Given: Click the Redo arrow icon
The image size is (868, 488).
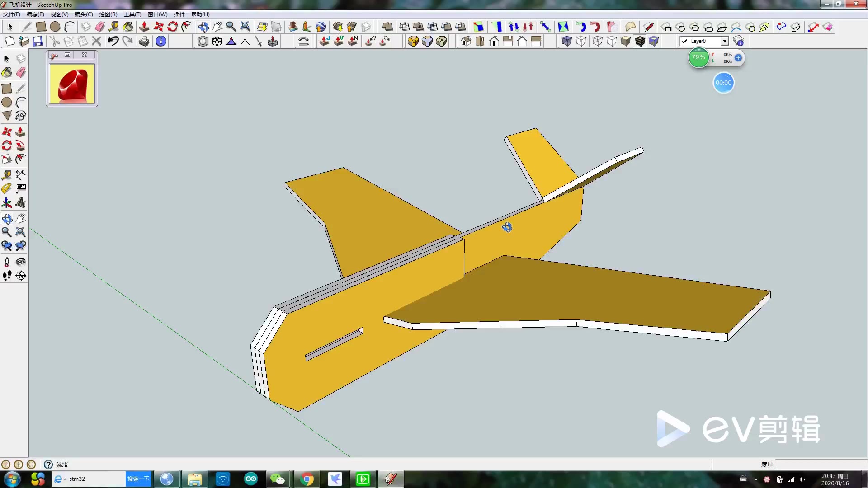Looking at the screenshot, I should click(x=127, y=41).
